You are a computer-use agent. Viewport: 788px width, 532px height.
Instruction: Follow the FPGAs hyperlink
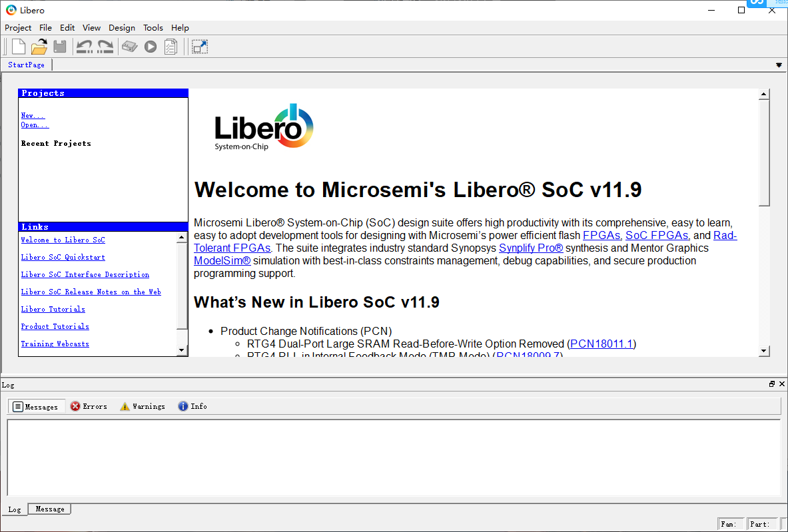(601, 236)
